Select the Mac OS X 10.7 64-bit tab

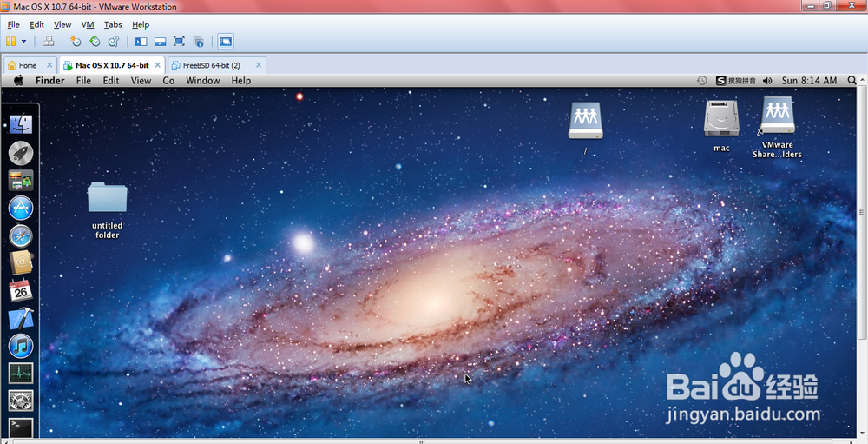(112, 65)
